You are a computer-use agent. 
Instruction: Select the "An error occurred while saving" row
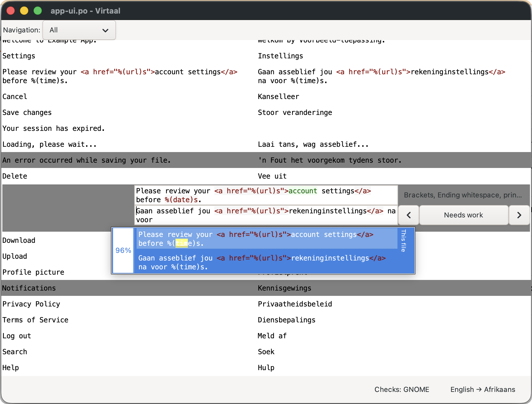pos(266,160)
